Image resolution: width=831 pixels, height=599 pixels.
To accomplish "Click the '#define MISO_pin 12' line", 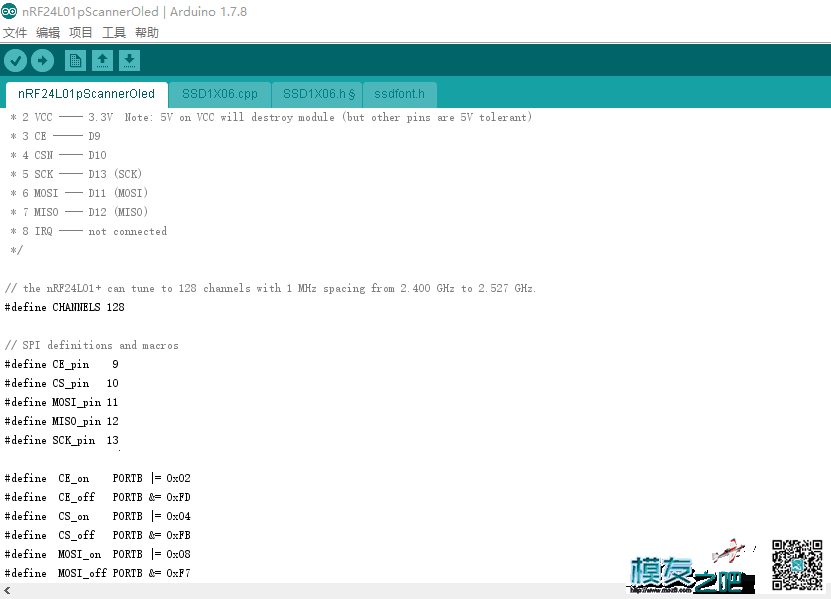I will pyautogui.click(x=61, y=422).
